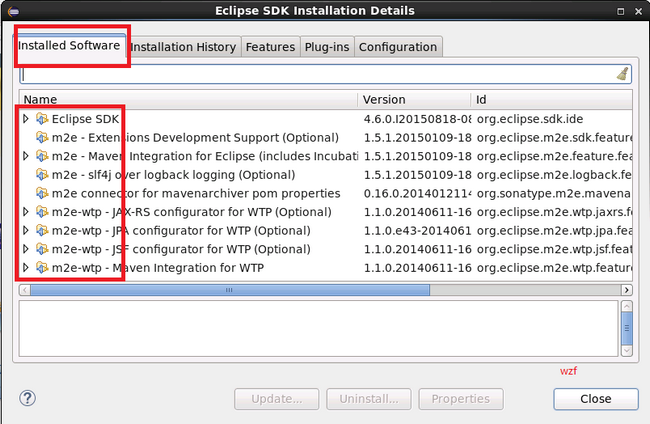Select the org.eclipse.sdk.ide id cell

(530, 119)
